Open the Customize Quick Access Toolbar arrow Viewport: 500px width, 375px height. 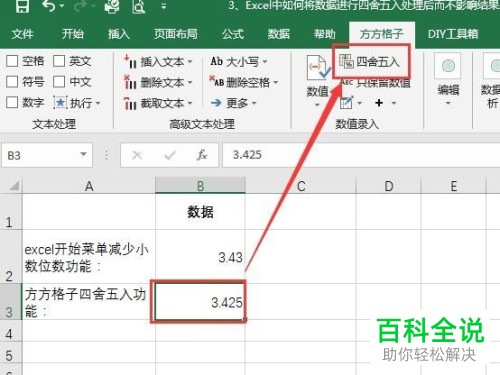click(x=164, y=6)
